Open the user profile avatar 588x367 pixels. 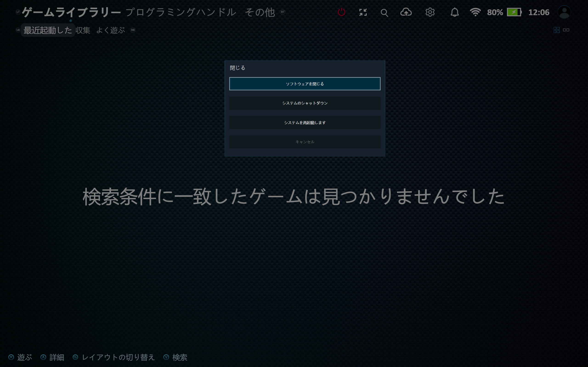tap(564, 12)
